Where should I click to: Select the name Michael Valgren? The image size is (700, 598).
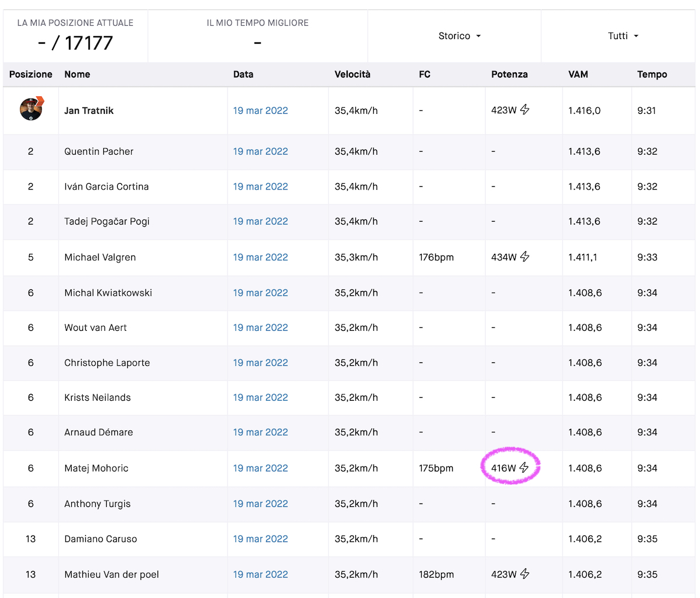coord(100,257)
